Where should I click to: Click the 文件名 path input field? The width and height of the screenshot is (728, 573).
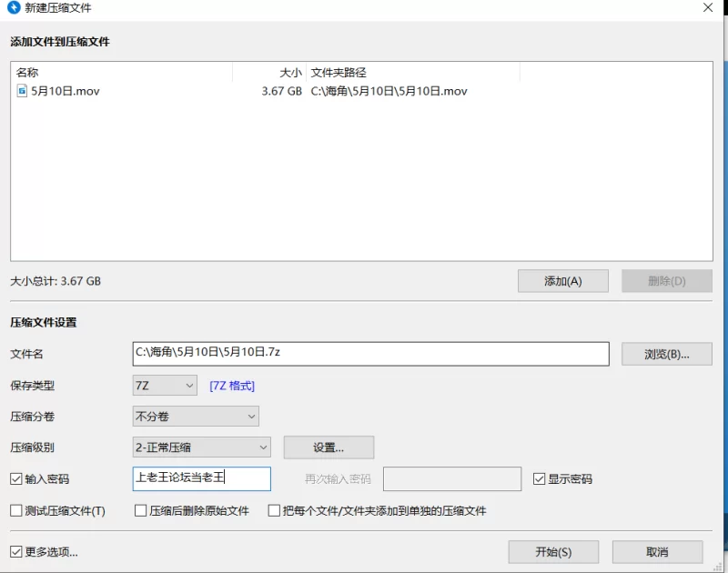[x=370, y=353]
